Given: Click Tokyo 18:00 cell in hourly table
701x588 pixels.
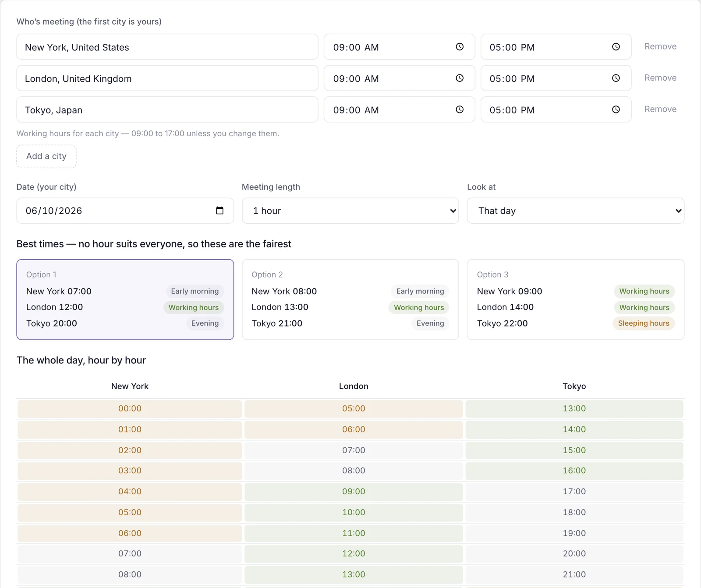Looking at the screenshot, I should click(574, 512).
